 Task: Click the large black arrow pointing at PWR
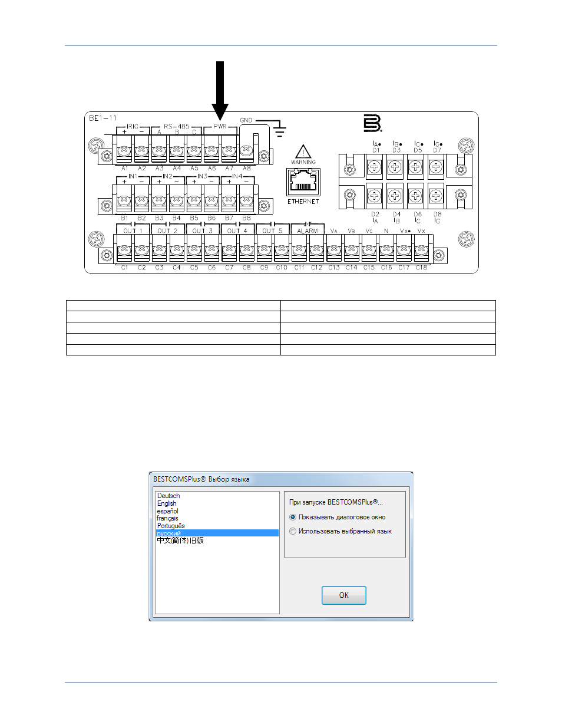220,91
